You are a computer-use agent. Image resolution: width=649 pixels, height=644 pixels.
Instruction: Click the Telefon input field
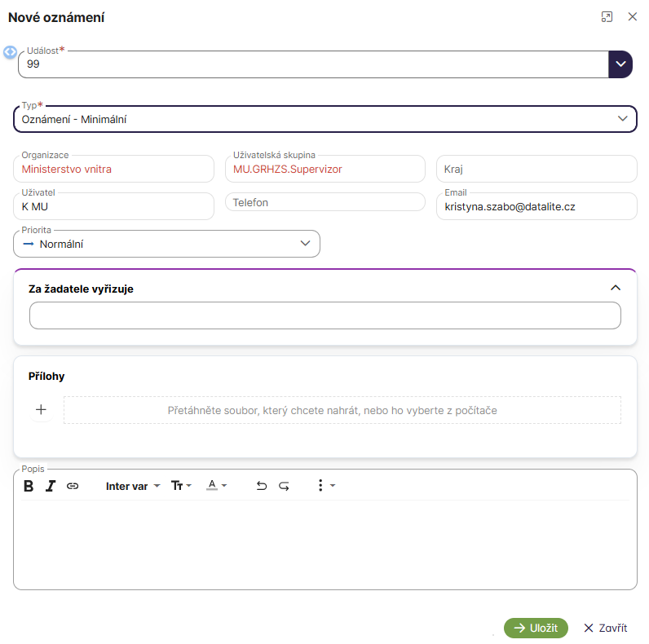pos(324,202)
